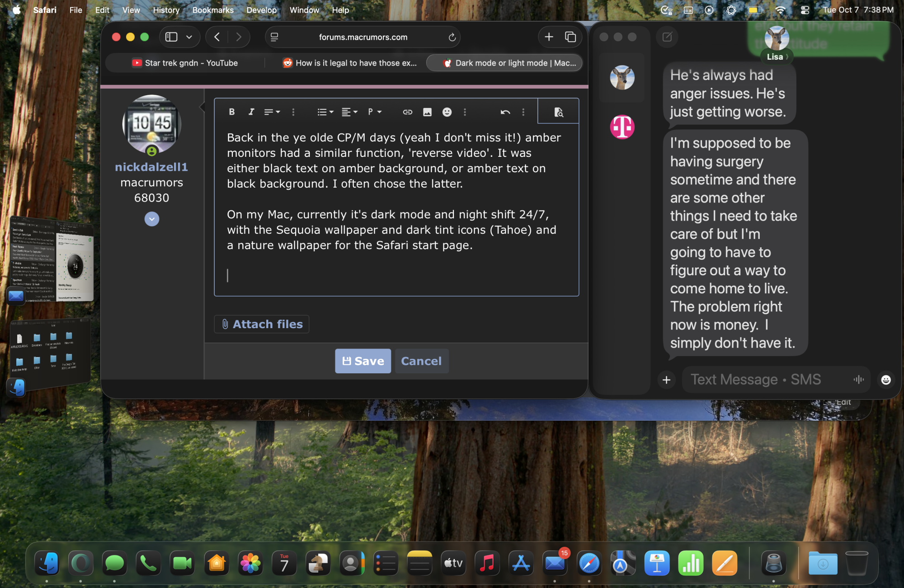
Task: Open the Bookmarks menu
Action: click(x=212, y=10)
